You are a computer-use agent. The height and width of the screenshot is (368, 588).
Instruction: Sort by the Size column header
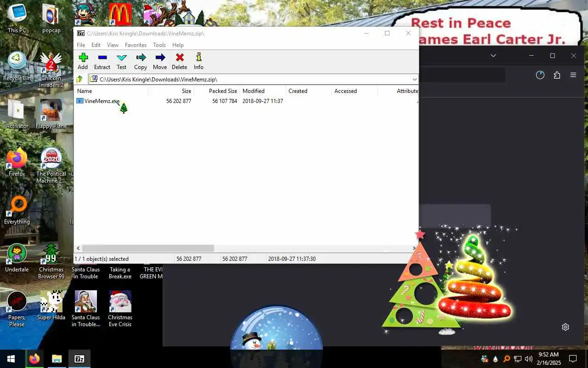tap(171, 91)
